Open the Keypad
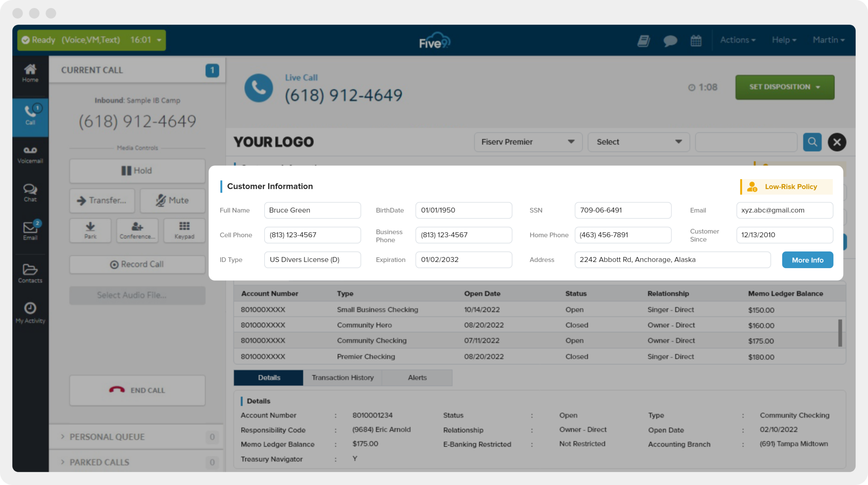868x485 pixels. coord(184,230)
